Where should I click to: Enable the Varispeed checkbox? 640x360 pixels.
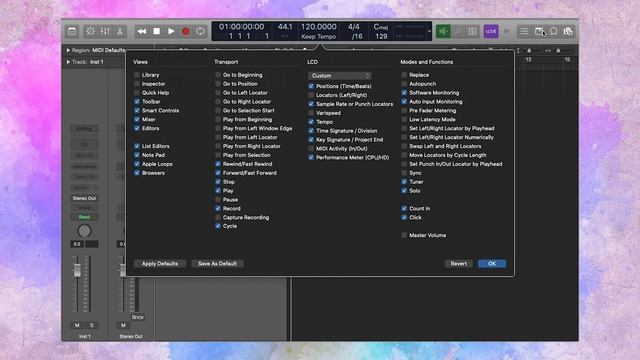coord(311,113)
